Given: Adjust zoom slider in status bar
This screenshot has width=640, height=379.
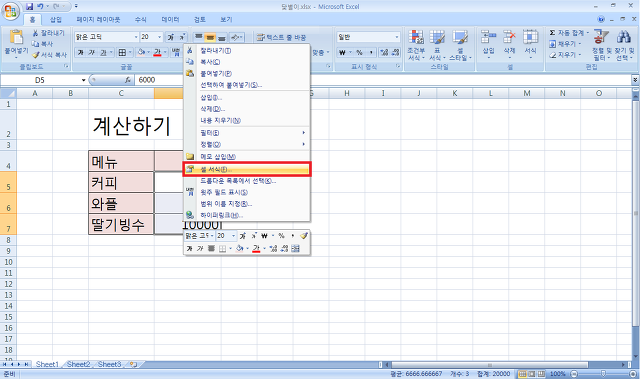Looking at the screenshot, I should tap(603, 374).
